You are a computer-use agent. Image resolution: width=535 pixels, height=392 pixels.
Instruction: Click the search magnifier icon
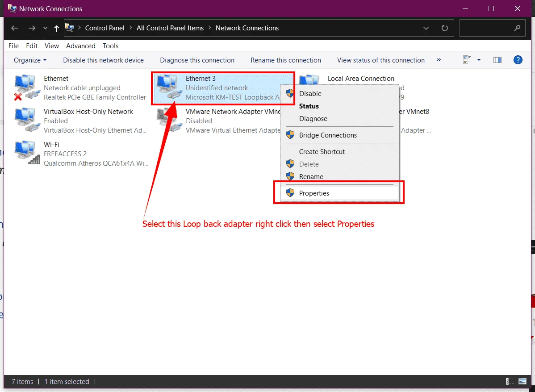point(517,28)
